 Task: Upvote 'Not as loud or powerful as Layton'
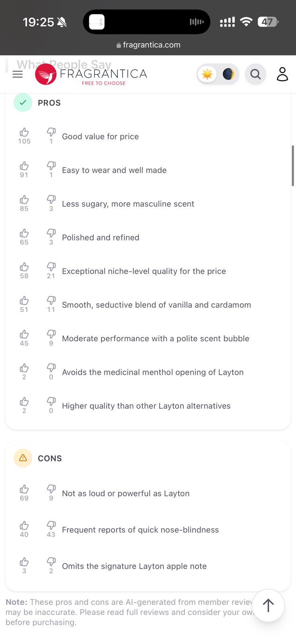click(x=24, y=489)
